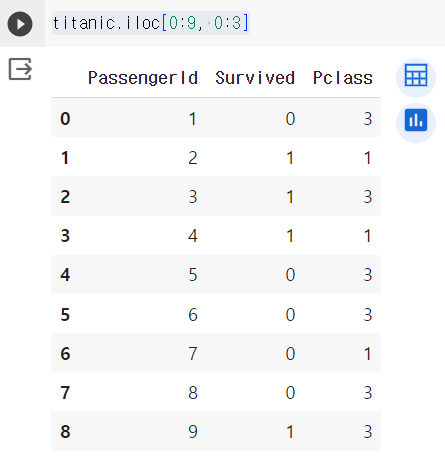Click the Pclass value in row 3
445x462 pixels.
click(367, 236)
